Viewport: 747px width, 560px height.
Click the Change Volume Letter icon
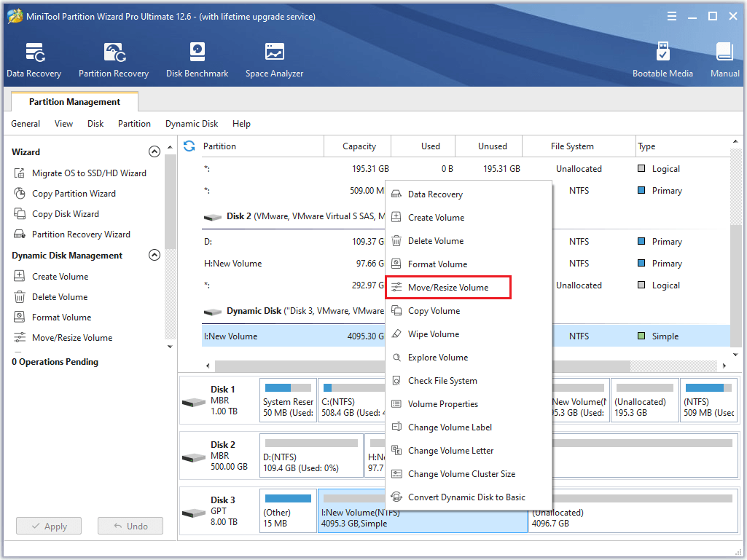coord(396,451)
